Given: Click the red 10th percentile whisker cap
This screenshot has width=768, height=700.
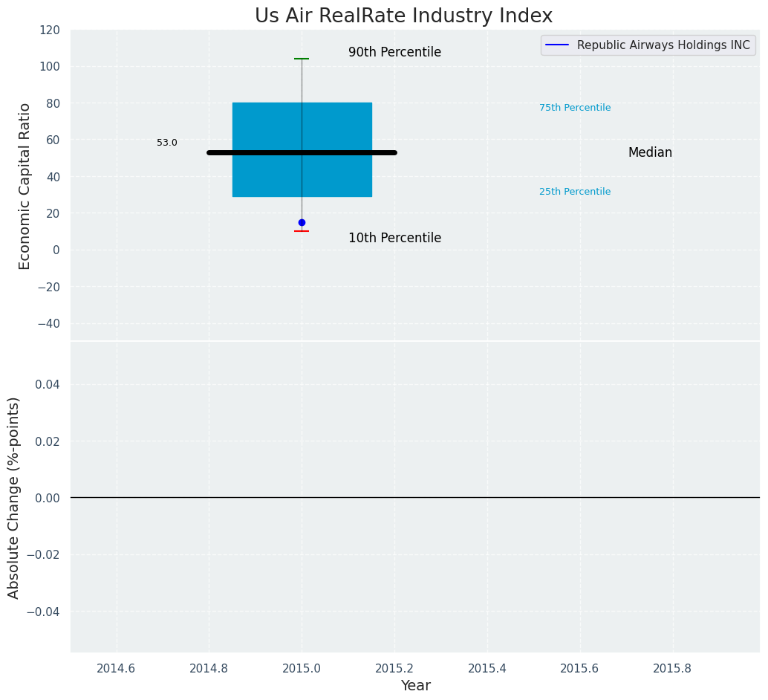Looking at the screenshot, I should (302, 231).
